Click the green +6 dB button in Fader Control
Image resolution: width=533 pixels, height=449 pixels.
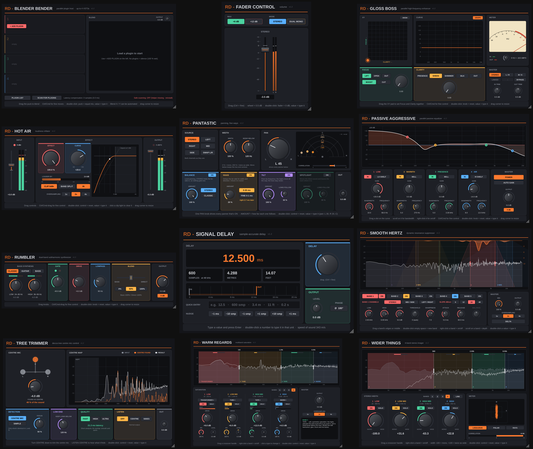click(236, 21)
